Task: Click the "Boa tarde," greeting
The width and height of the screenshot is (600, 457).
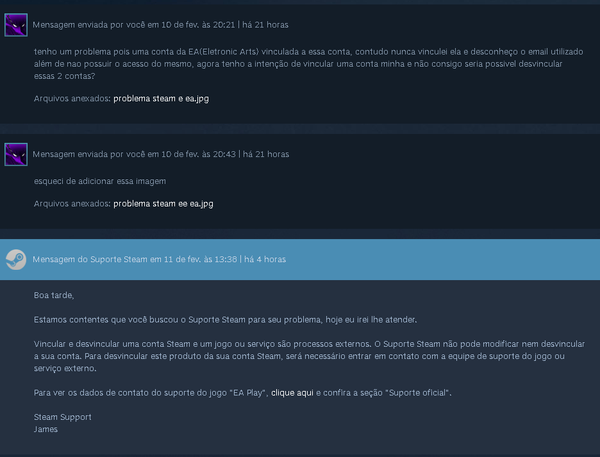Action: pos(54,295)
